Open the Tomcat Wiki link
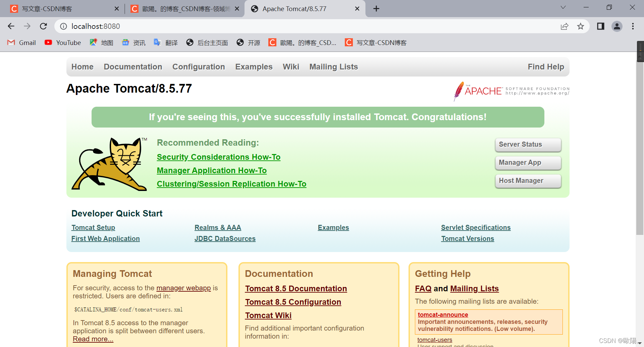 click(x=268, y=315)
